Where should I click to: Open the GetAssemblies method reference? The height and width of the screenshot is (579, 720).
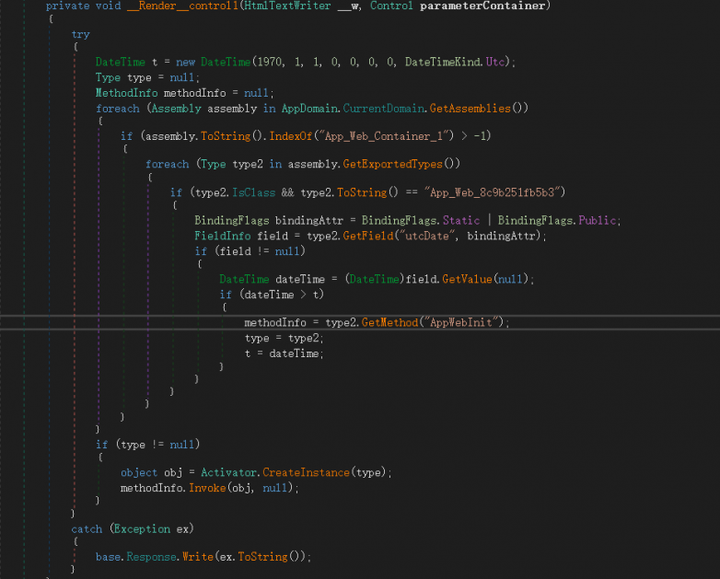pyautogui.click(x=470, y=108)
